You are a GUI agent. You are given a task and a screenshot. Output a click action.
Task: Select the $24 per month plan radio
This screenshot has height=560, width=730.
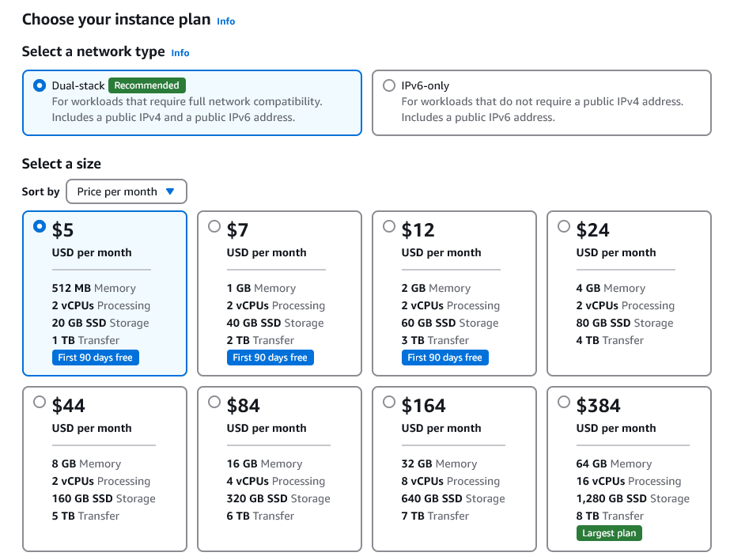pos(564,227)
